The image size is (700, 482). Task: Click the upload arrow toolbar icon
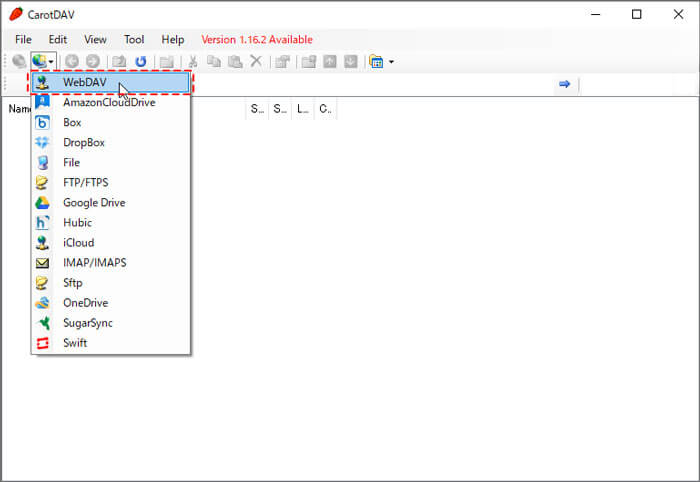[x=330, y=61]
